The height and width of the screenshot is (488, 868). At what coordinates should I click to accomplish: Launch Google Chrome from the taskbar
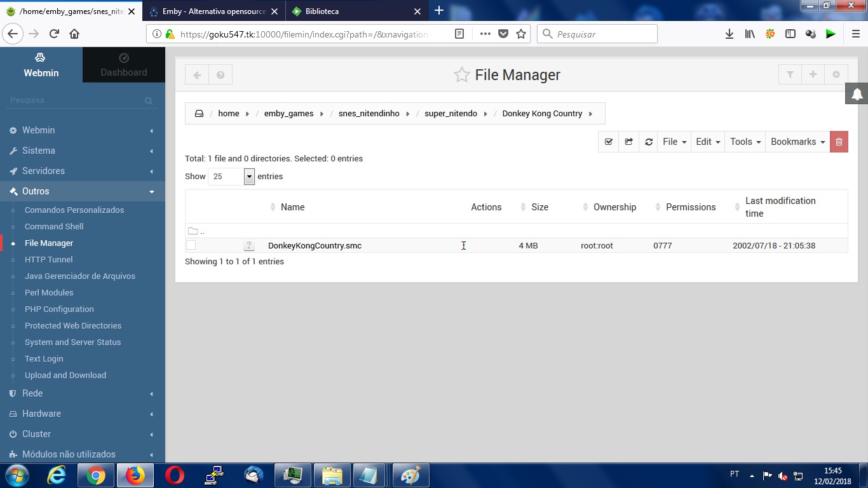click(96, 475)
